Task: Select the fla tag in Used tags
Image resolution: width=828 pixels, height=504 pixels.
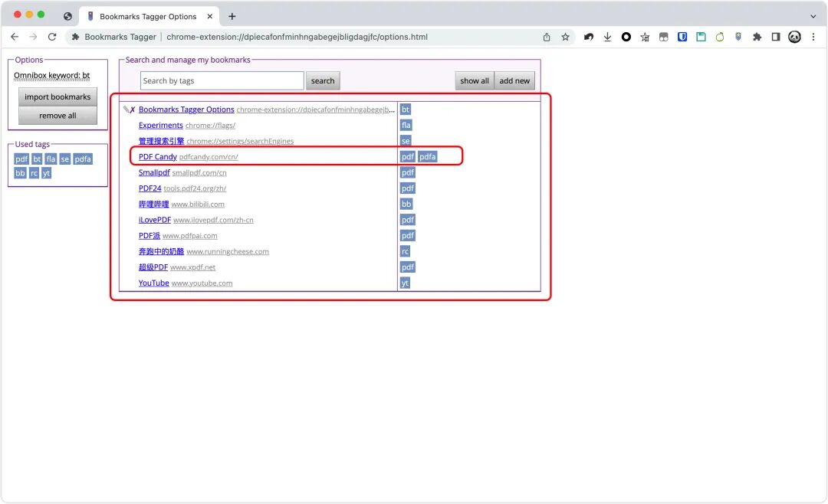Action: point(51,159)
